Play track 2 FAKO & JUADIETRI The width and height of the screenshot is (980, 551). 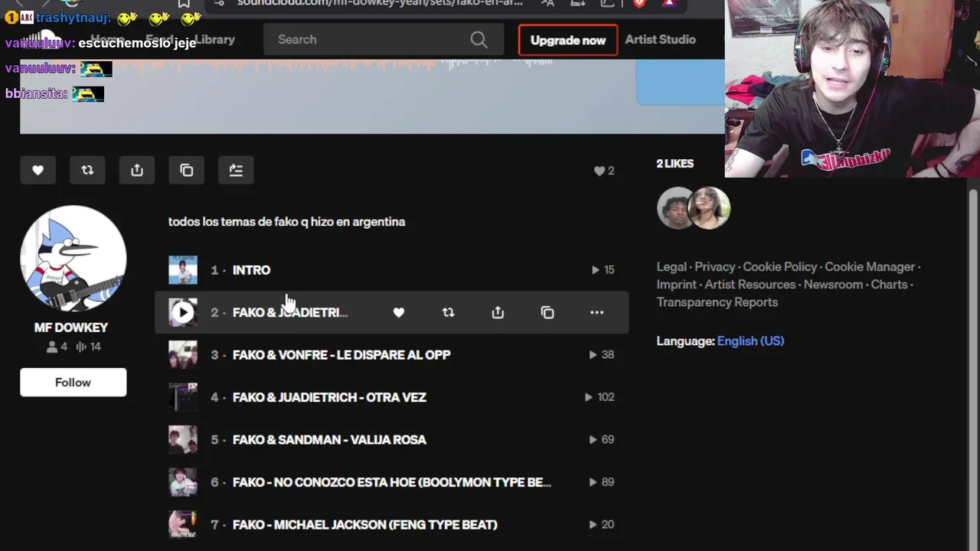pyautogui.click(x=183, y=312)
